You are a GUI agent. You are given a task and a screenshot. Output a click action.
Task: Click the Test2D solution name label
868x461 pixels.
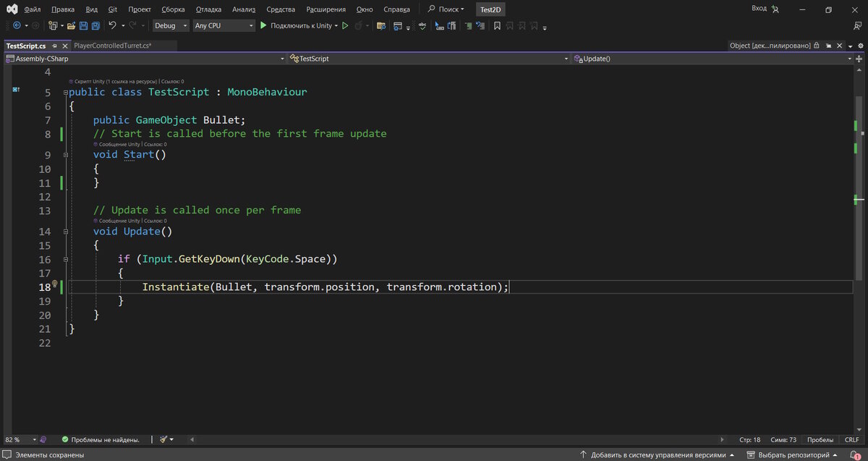(491, 9)
